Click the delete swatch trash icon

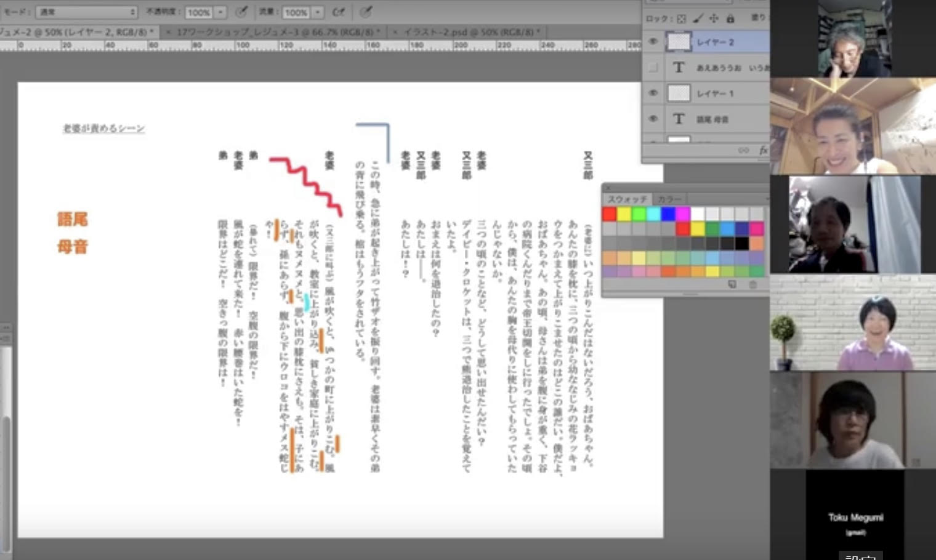coord(752,284)
